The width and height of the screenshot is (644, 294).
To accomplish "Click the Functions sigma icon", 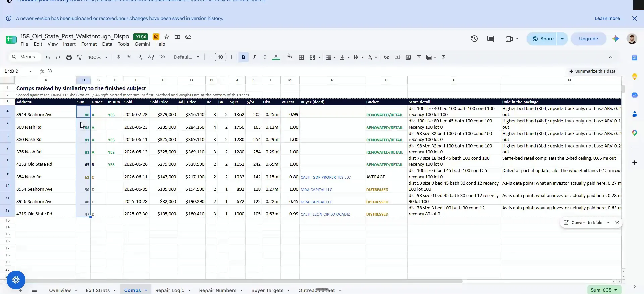I will pyautogui.click(x=444, y=57).
